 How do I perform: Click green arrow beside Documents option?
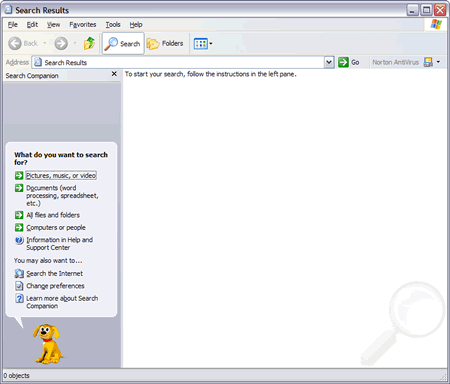coord(19,188)
